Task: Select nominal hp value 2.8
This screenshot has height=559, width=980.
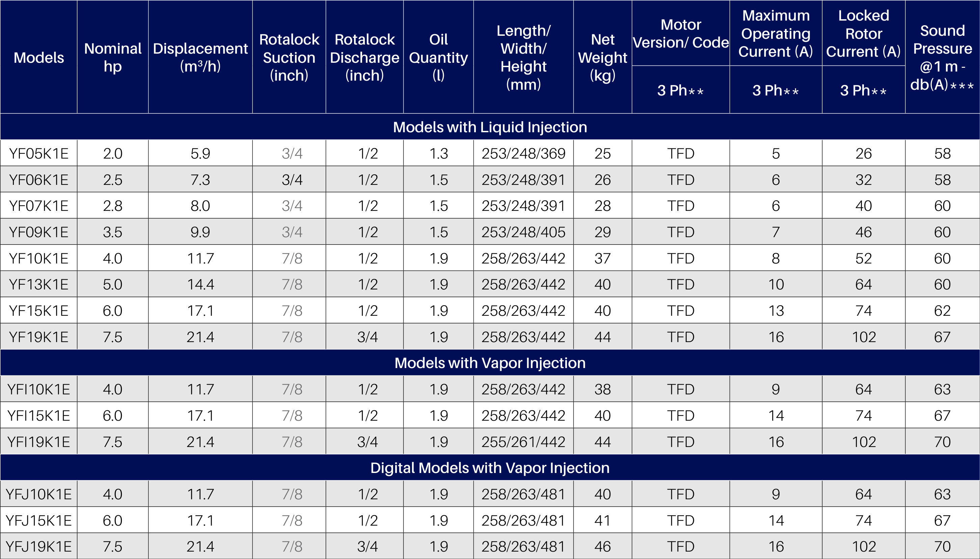Action: 112,206
